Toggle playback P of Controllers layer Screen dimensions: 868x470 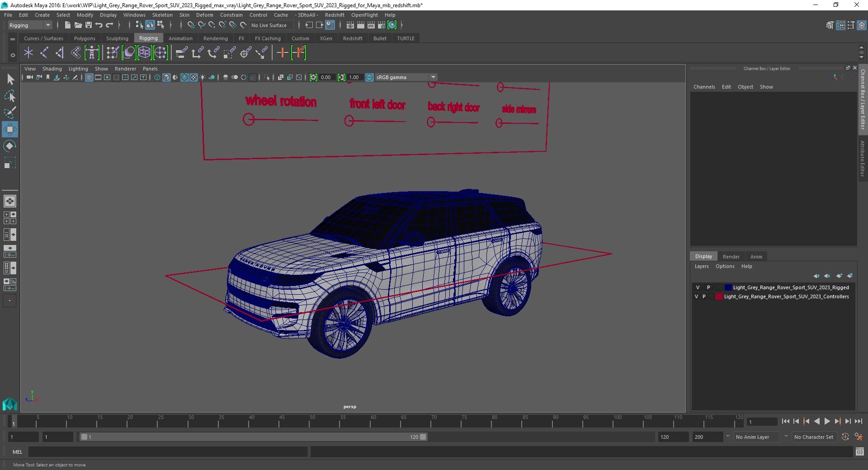[704, 296]
